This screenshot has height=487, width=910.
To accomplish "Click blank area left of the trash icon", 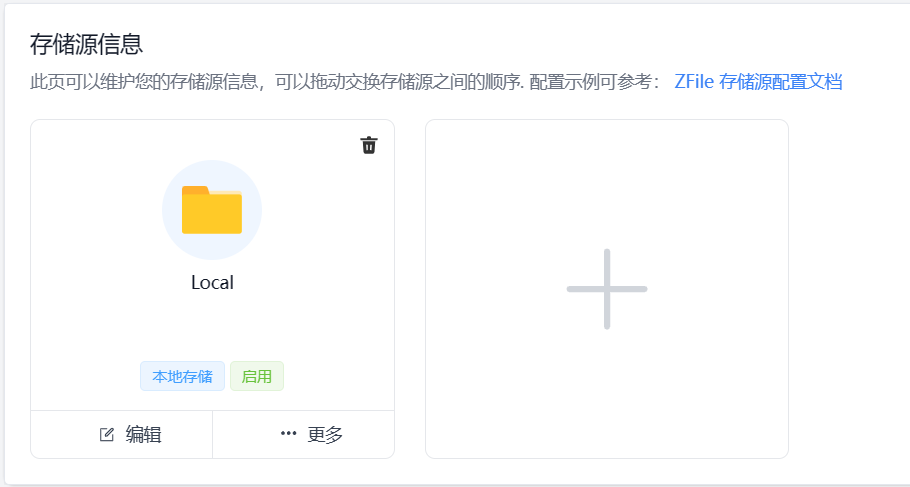I will (x=300, y=146).
